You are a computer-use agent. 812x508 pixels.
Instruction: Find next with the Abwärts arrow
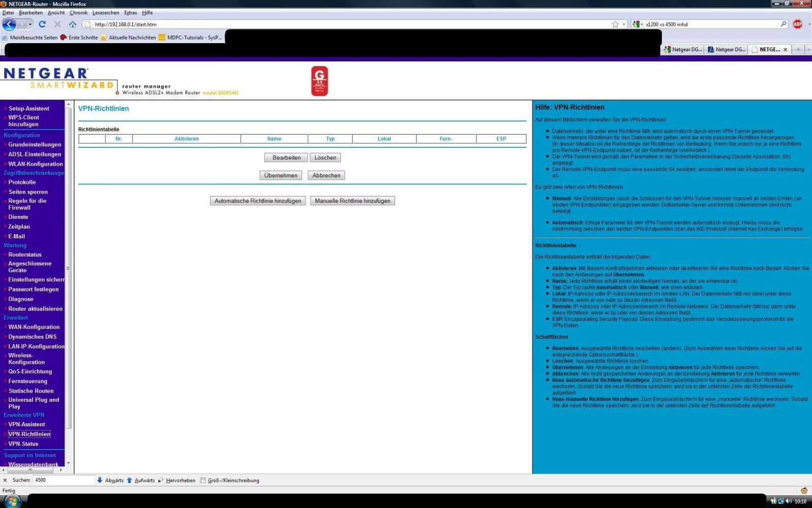click(110, 480)
